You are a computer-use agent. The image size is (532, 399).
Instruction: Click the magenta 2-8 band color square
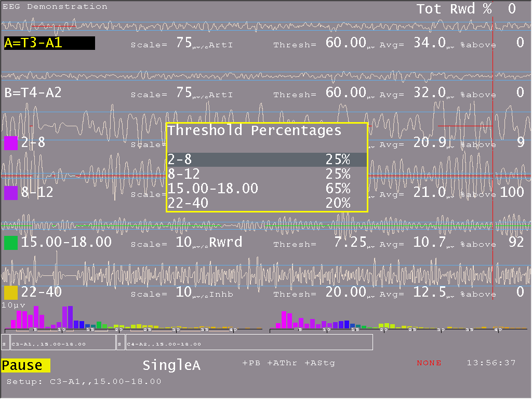click(x=10, y=143)
